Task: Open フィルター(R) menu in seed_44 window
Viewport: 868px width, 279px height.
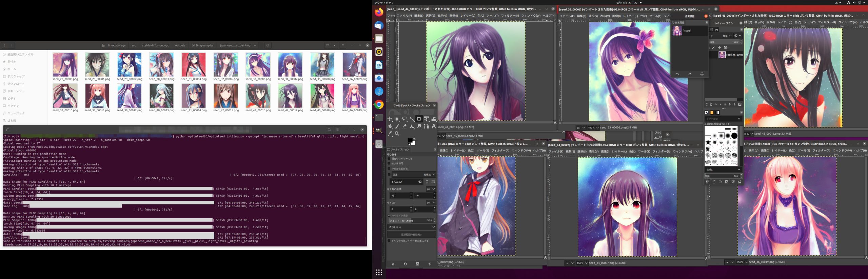Action: 510,16
